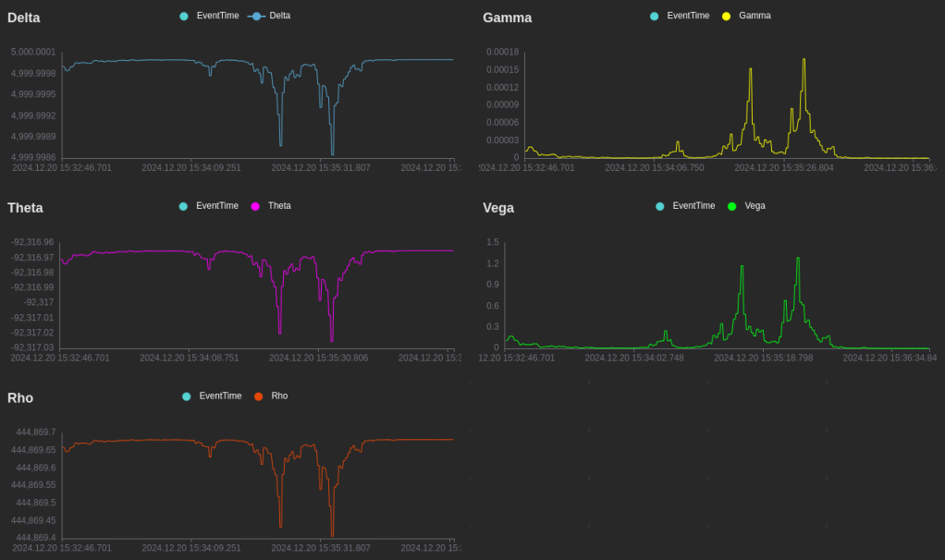Click the highest peak of the Gamma line
945x560 pixels.
pyautogui.click(x=804, y=60)
